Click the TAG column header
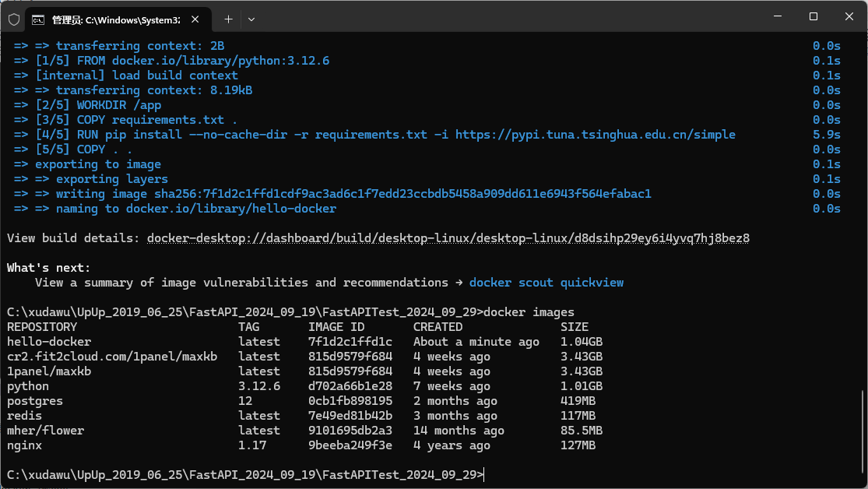The height and width of the screenshot is (489, 868). pyautogui.click(x=248, y=327)
